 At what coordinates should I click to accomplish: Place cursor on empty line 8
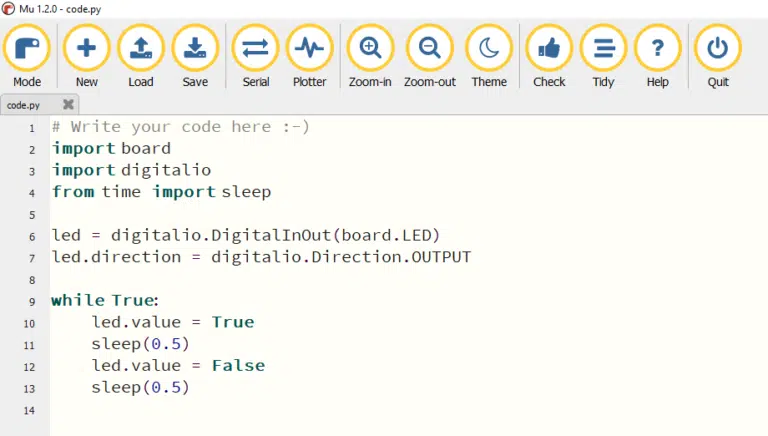[408, 280]
